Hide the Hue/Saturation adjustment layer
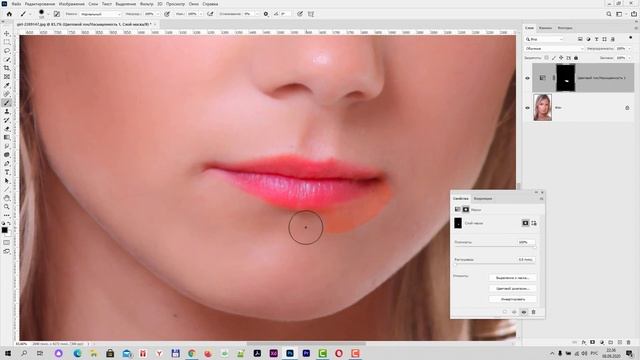 pyautogui.click(x=527, y=78)
